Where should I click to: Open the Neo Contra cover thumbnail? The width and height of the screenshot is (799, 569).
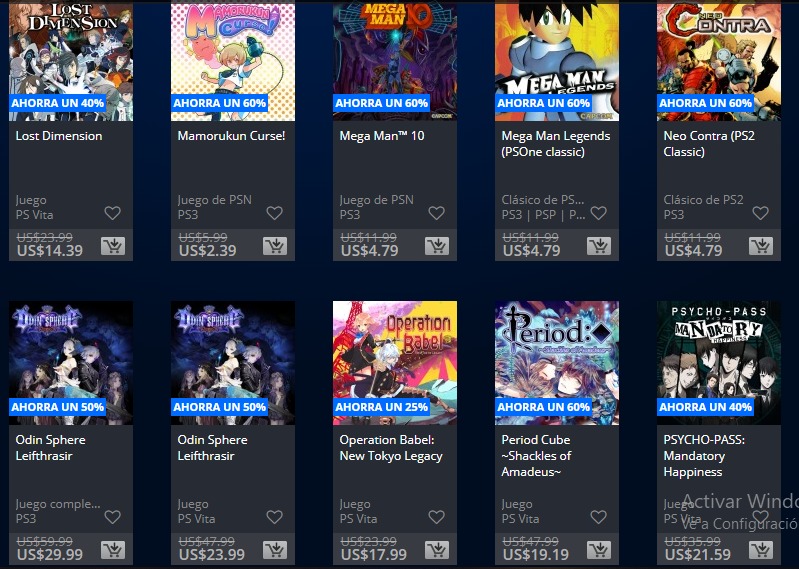(719, 61)
